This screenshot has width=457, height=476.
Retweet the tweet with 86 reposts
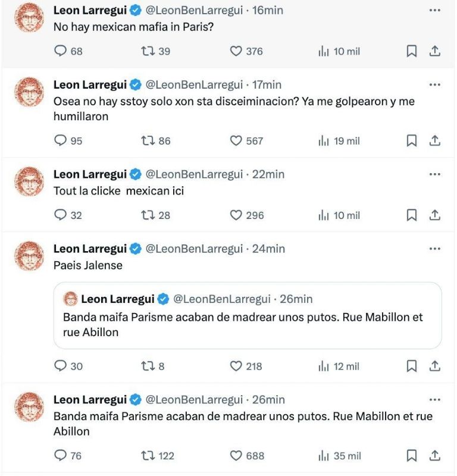coord(148,141)
